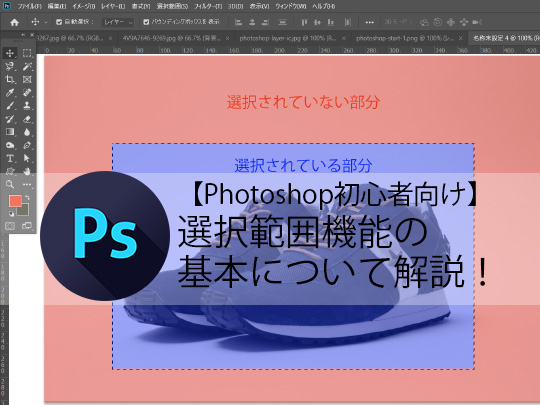The width and height of the screenshot is (540, 405).
Task: Select the Lasso tool
Action: (x=10, y=66)
